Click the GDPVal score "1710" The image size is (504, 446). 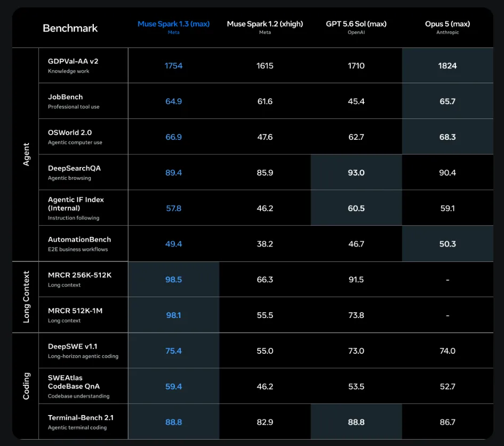356,66
